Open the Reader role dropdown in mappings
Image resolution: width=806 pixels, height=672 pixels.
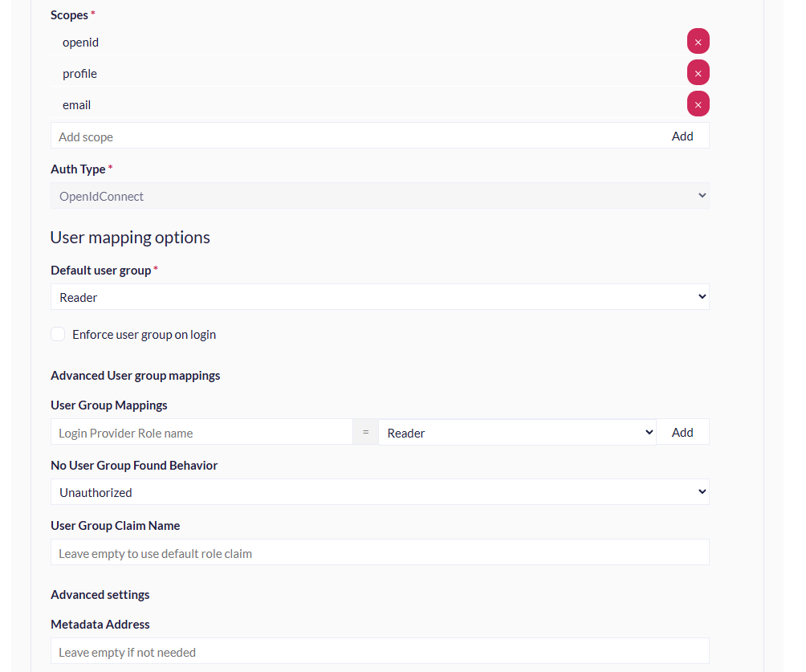click(517, 431)
